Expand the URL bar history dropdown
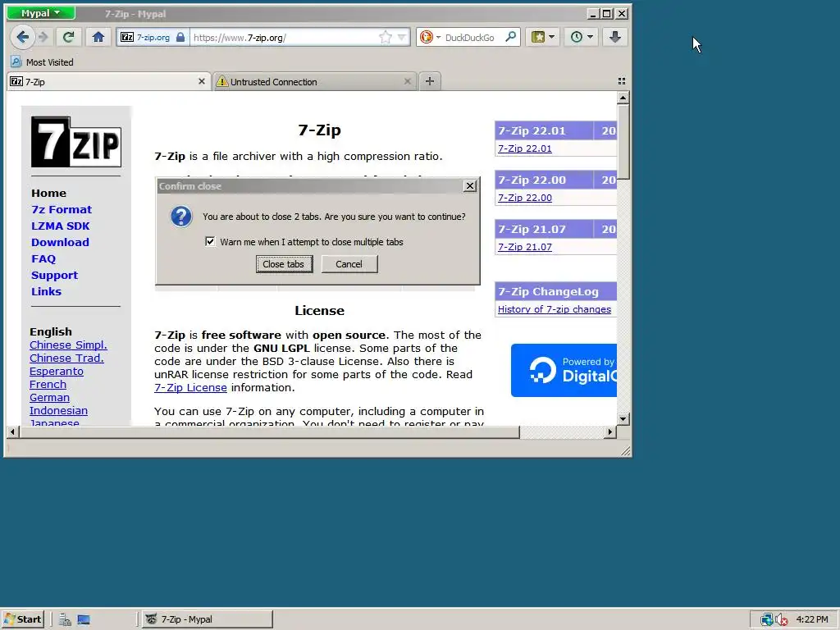 pos(401,38)
